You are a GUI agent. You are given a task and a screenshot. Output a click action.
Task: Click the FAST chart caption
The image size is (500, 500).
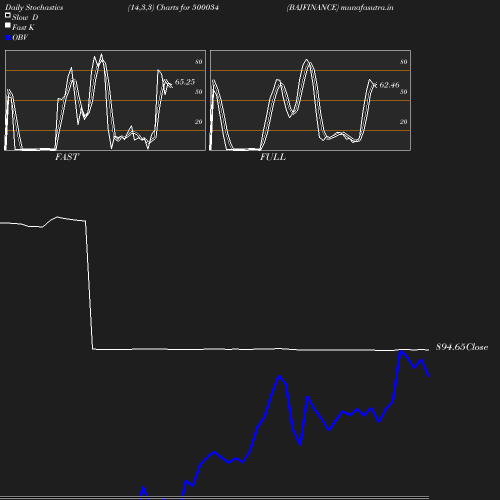pyautogui.click(x=67, y=157)
